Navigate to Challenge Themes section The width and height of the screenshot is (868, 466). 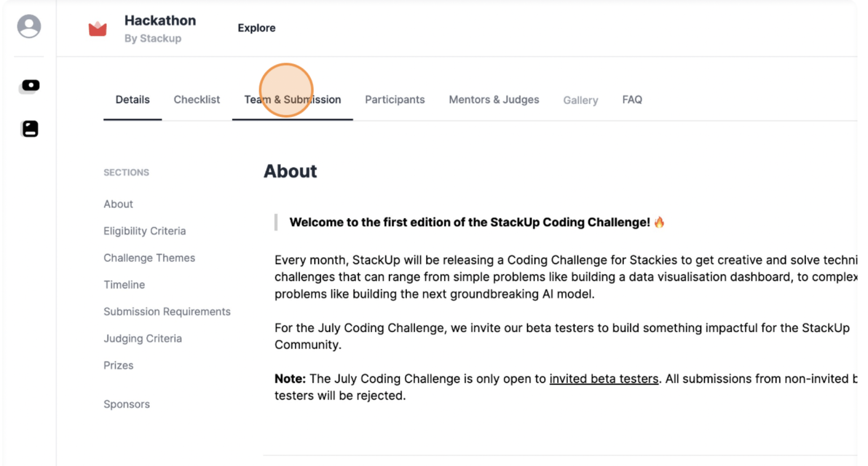pyautogui.click(x=149, y=258)
